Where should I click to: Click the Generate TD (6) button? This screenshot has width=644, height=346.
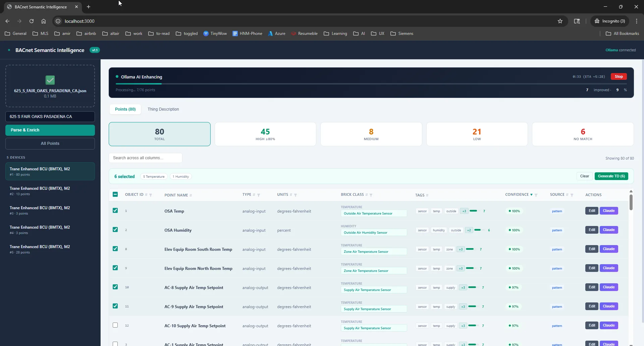coord(611,176)
